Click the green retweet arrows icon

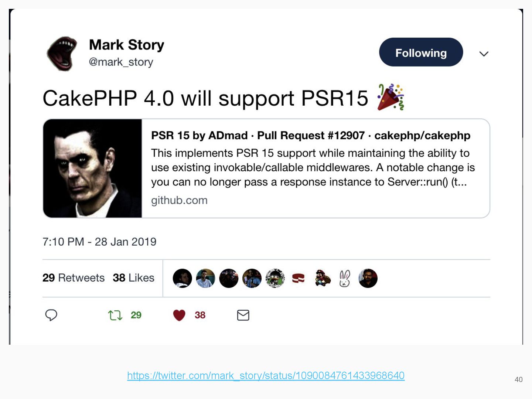pos(115,315)
